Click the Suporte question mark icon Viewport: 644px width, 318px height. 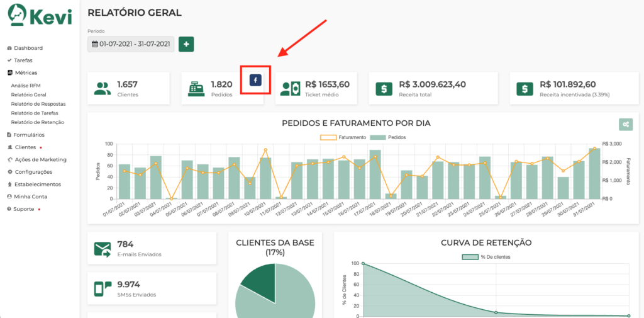9,209
